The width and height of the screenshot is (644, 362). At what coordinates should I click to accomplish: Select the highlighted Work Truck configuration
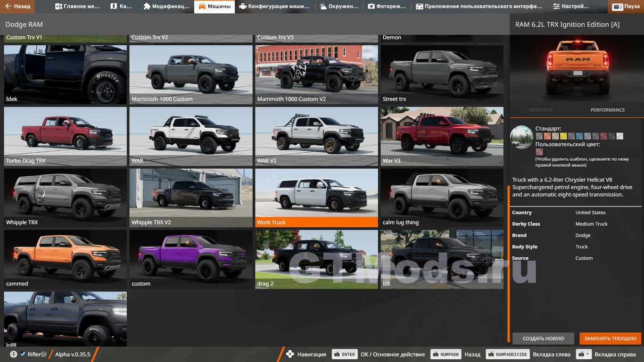(317, 198)
